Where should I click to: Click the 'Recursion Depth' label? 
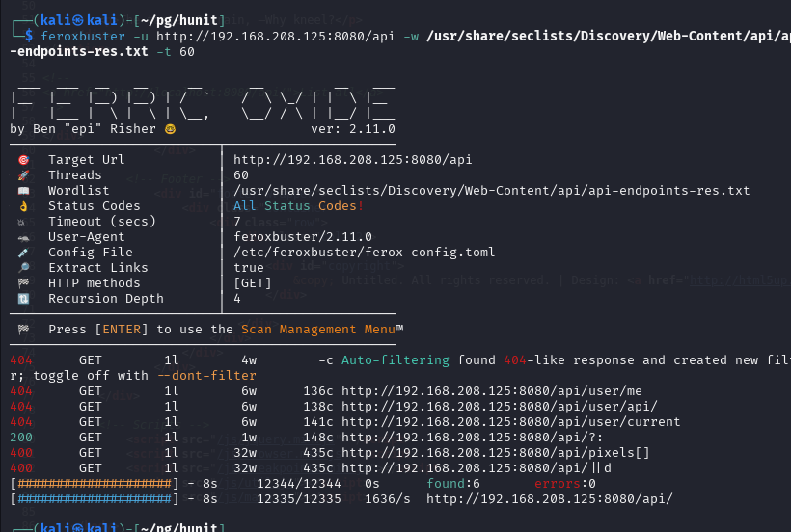(x=106, y=299)
